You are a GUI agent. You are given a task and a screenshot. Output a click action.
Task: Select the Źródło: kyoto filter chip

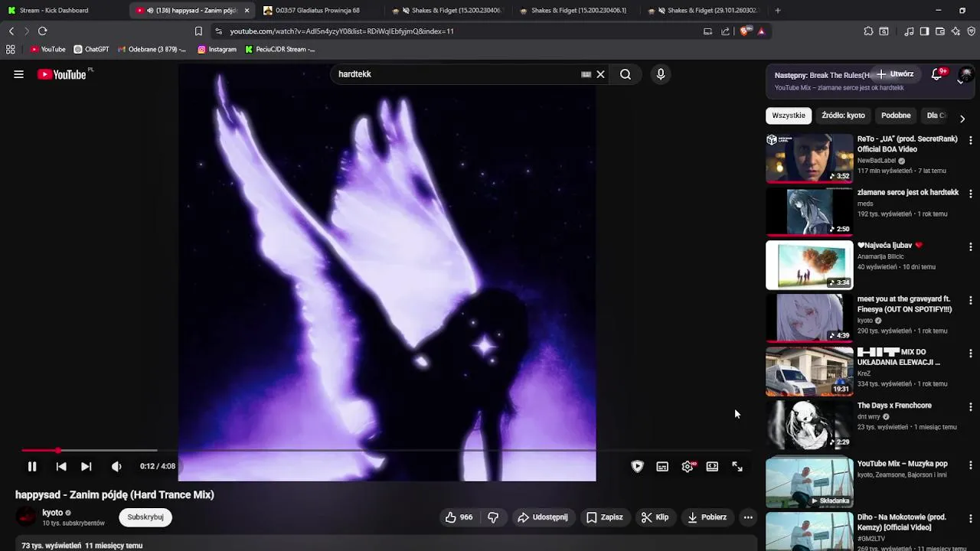pyautogui.click(x=843, y=116)
